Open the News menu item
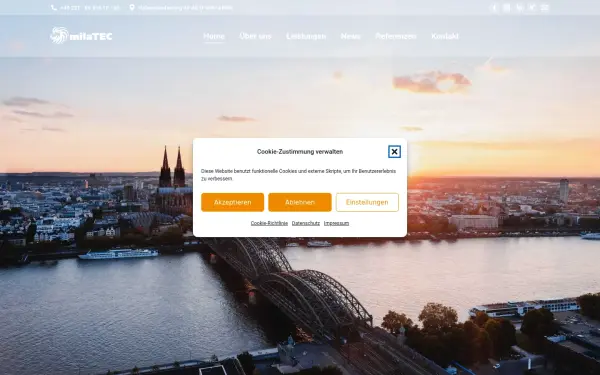Image resolution: width=600 pixels, height=375 pixels. [x=350, y=36]
